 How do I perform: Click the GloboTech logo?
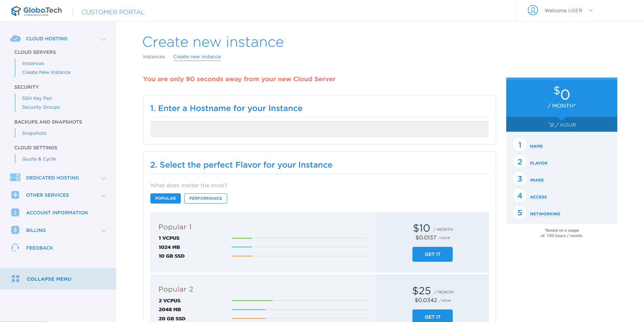[x=37, y=11]
